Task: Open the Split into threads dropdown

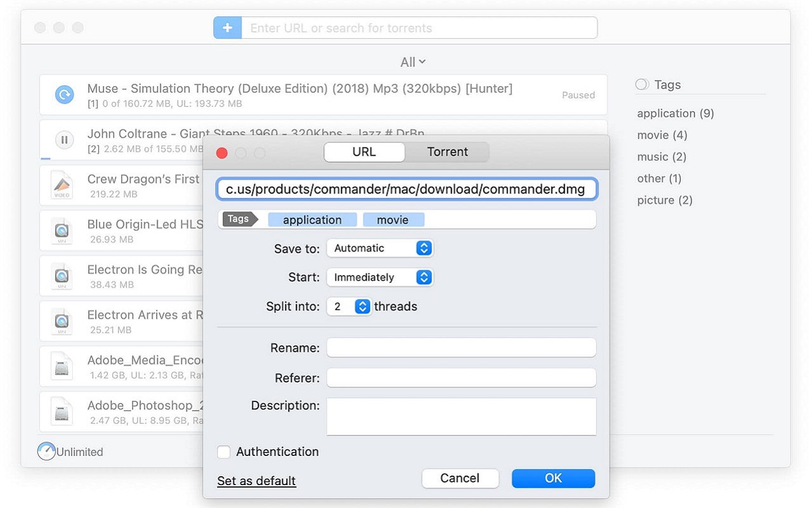Action: coord(349,307)
